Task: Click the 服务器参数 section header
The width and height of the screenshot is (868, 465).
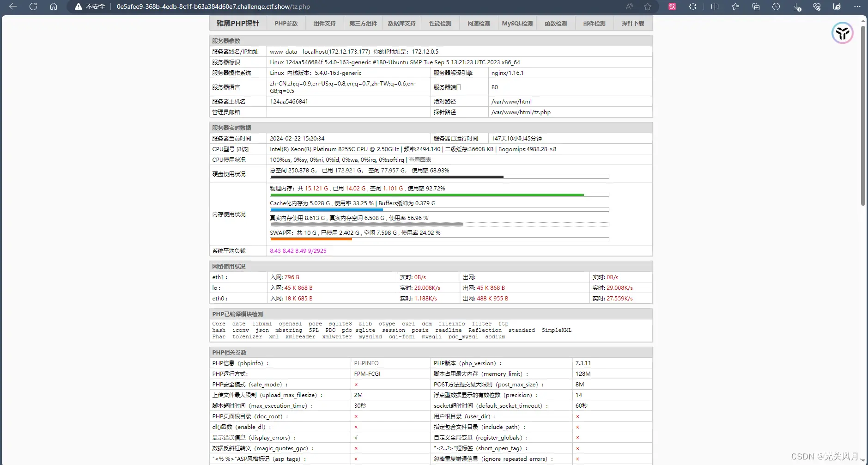Action: pos(431,41)
